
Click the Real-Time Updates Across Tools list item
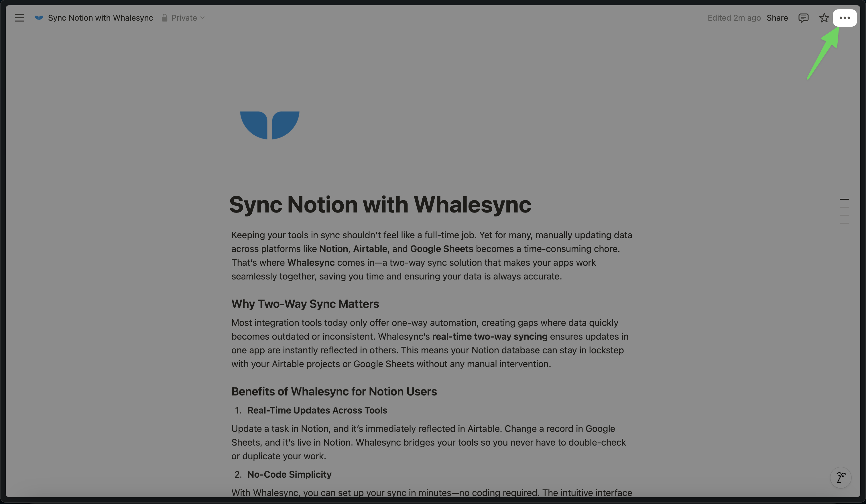pos(317,410)
